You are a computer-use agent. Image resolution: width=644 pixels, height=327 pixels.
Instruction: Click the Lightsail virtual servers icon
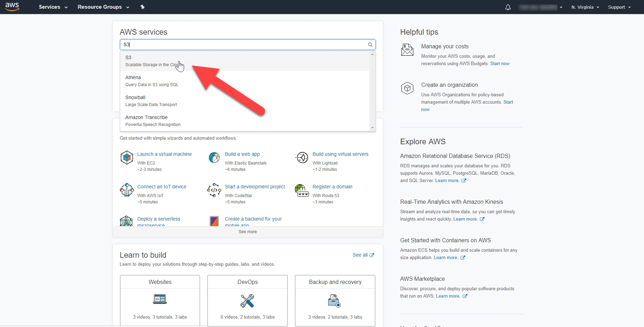(302, 158)
